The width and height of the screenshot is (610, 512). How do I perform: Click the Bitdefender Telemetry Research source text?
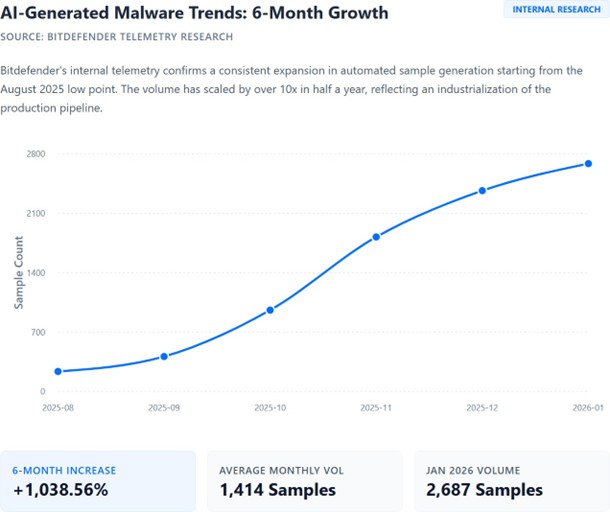[x=117, y=37]
